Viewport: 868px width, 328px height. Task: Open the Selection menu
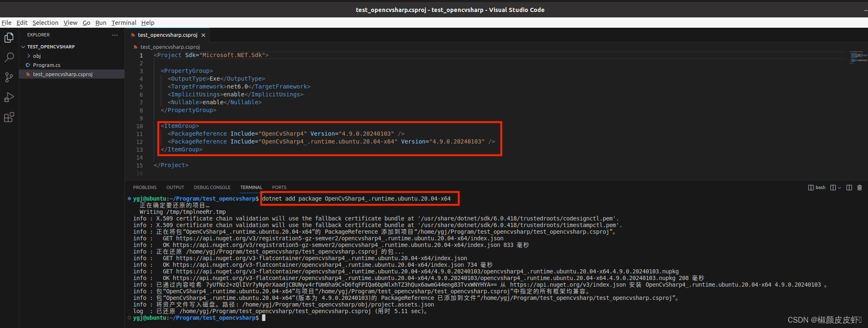[x=45, y=23]
